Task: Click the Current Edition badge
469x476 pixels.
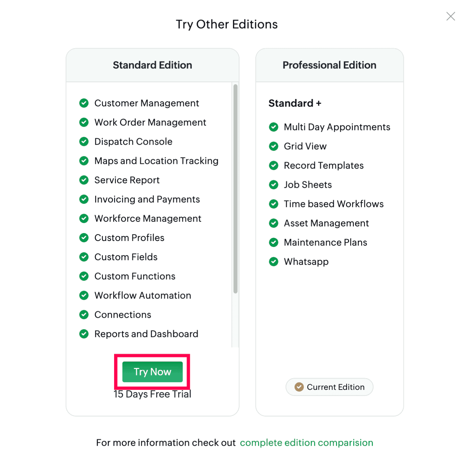Action: tap(329, 387)
